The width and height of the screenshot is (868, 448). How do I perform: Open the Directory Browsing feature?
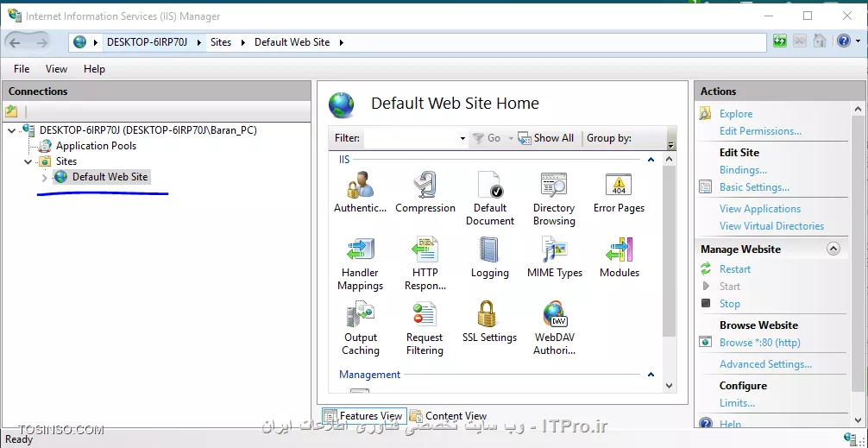[x=554, y=199]
